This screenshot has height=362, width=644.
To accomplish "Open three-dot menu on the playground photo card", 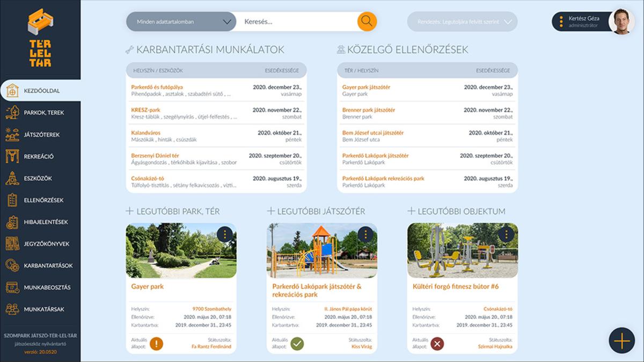I will pyautogui.click(x=365, y=235).
